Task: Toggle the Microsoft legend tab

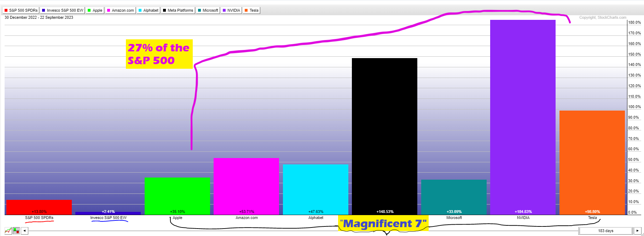Action: tap(208, 10)
